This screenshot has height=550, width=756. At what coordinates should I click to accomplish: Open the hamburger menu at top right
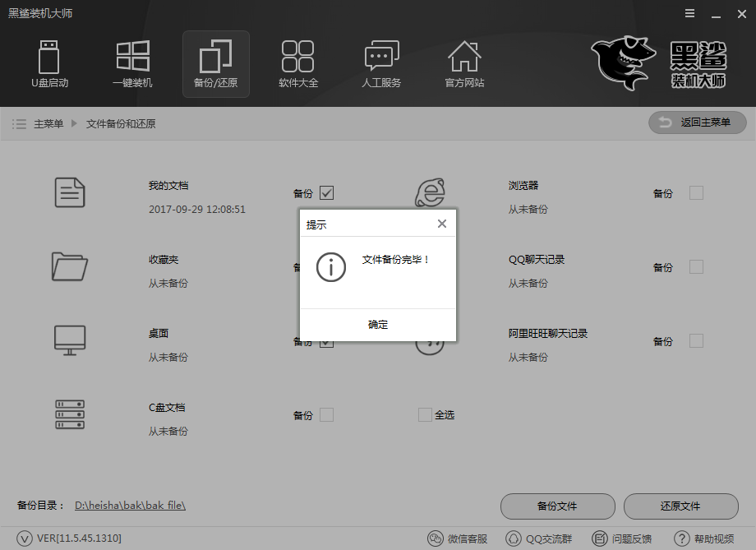[689, 13]
